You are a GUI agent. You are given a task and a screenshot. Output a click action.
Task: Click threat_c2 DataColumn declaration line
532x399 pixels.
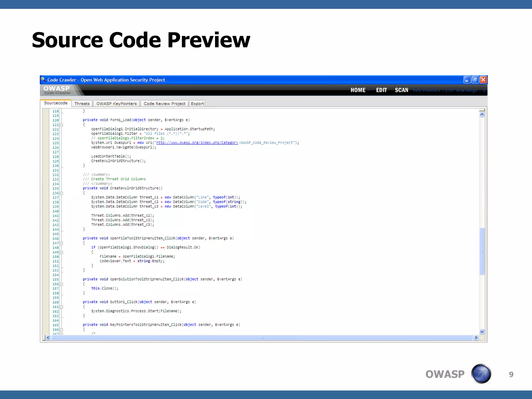coord(169,202)
